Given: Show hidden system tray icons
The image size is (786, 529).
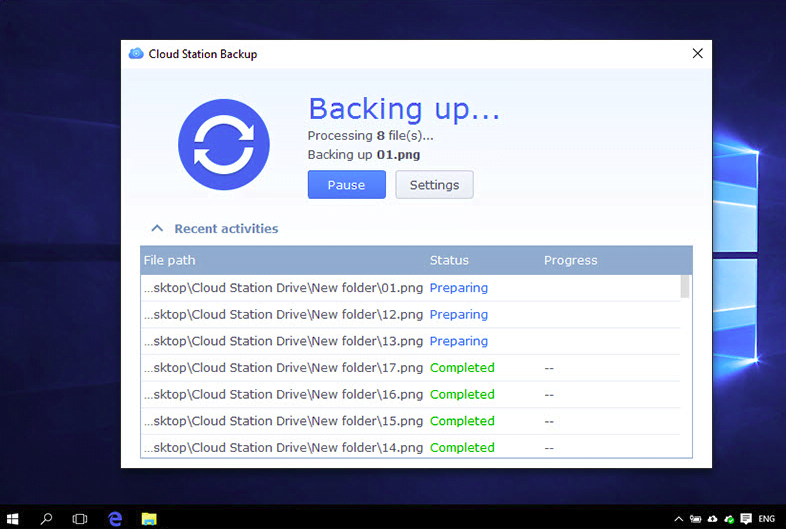Looking at the screenshot, I should coord(678,519).
